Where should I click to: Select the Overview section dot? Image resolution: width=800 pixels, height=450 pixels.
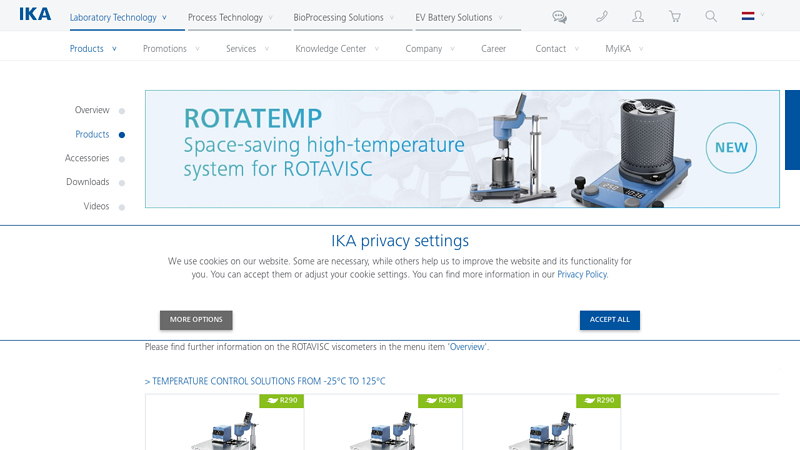point(122,111)
